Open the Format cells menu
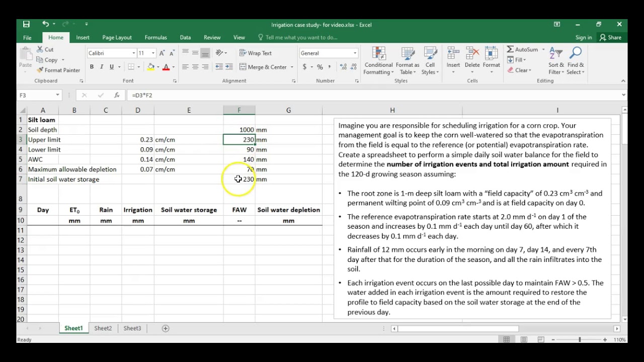The height and width of the screenshot is (362, 644). click(x=492, y=60)
